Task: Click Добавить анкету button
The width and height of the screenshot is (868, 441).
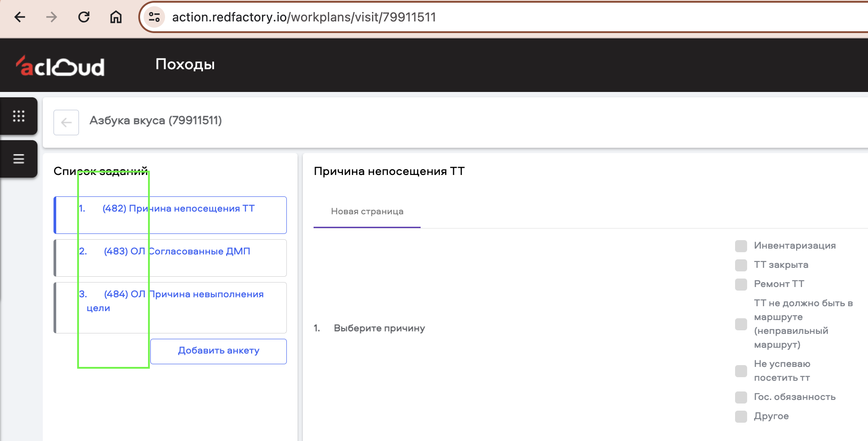Action: coord(219,351)
